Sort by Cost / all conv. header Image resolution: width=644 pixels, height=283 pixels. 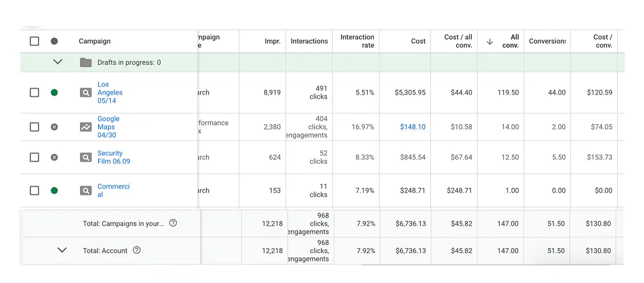458,41
